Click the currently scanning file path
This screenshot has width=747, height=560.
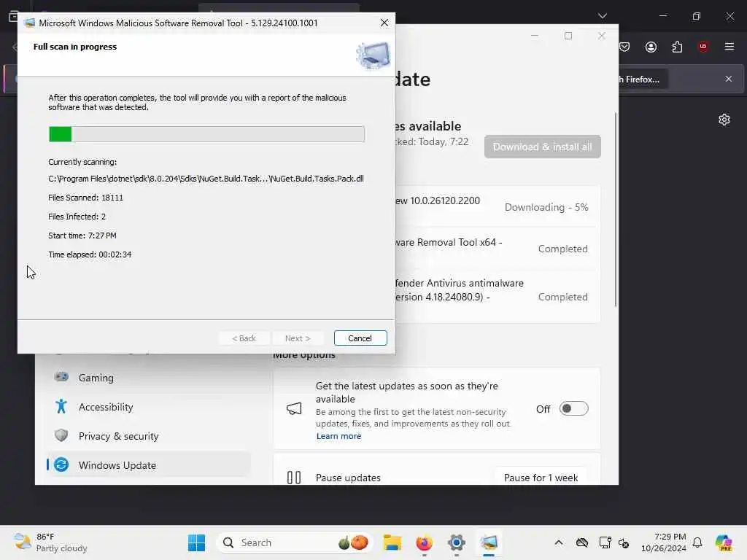tap(206, 179)
